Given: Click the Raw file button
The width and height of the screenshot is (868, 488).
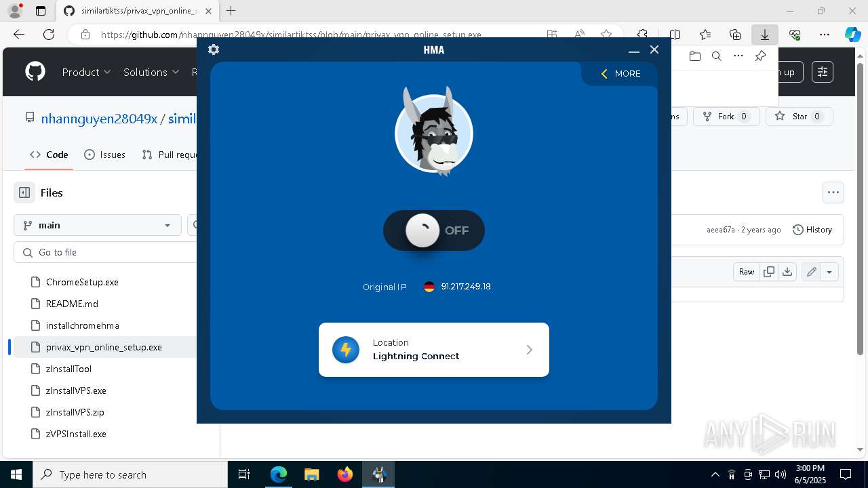Looking at the screenshot, I should 747,272.
